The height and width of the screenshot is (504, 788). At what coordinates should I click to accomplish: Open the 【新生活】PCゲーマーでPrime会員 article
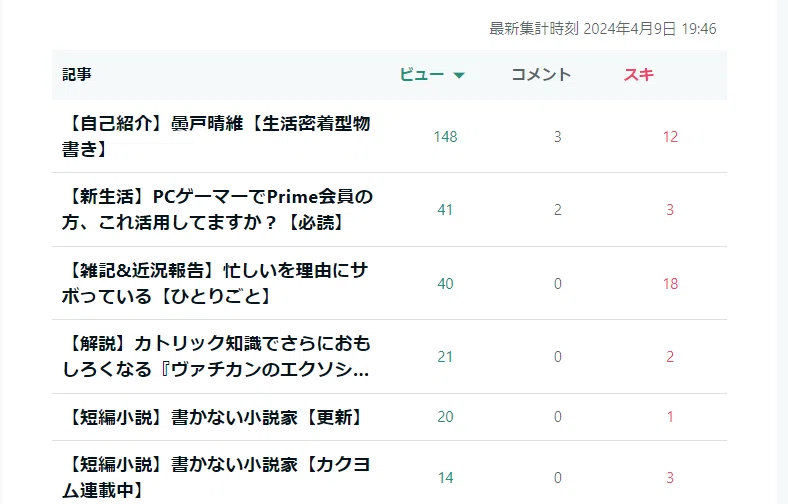[217, 210]
